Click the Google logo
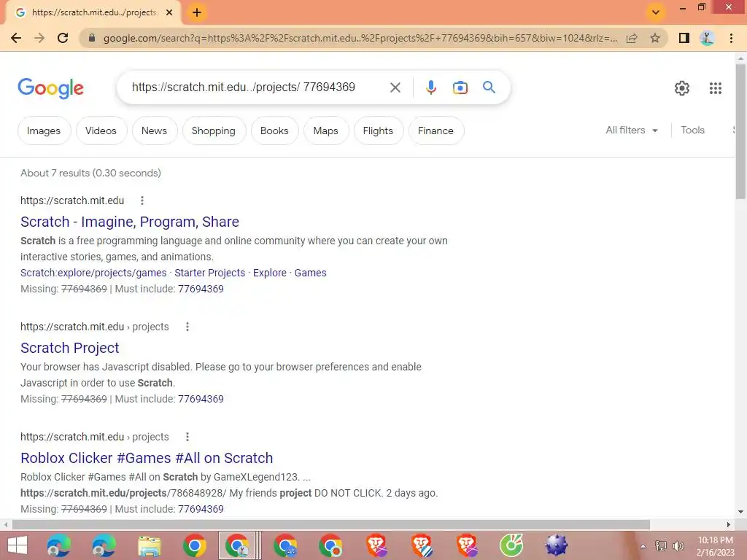The width and height of the screenshot is (747, 560). [x=51, y=88]
